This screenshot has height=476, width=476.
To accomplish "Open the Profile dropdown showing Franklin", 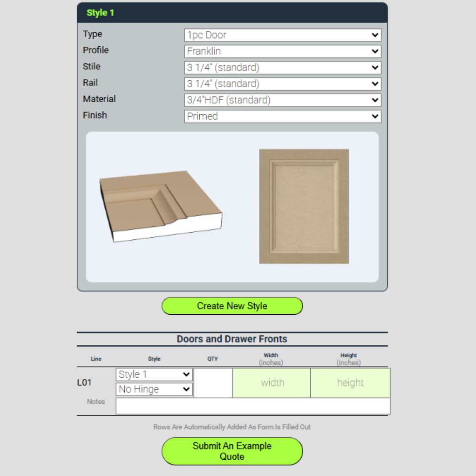I will tap(282, 51).
